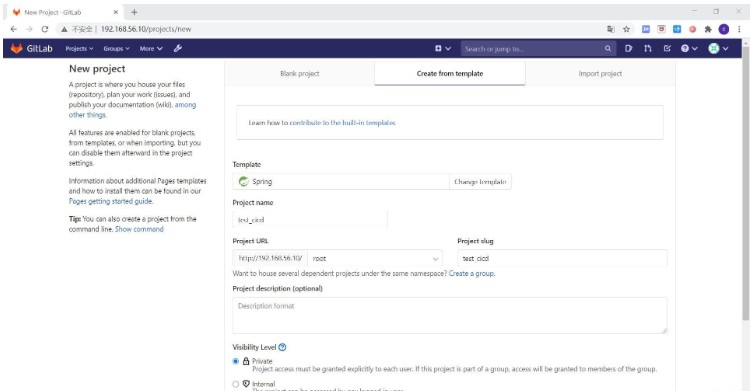Click the Create a group link
Viewport: 755px width, 391px height.
click(x=471, y=274)
